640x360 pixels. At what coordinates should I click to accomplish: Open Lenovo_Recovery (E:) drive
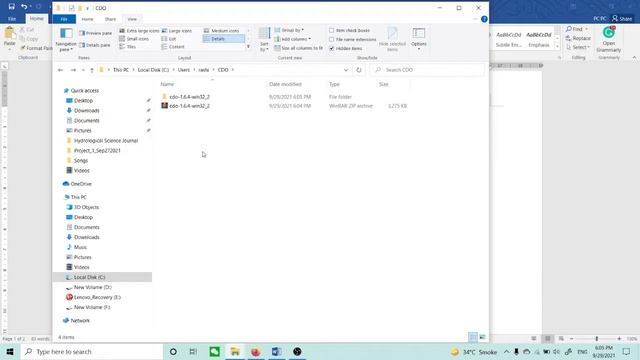click(x=97, y=297)
